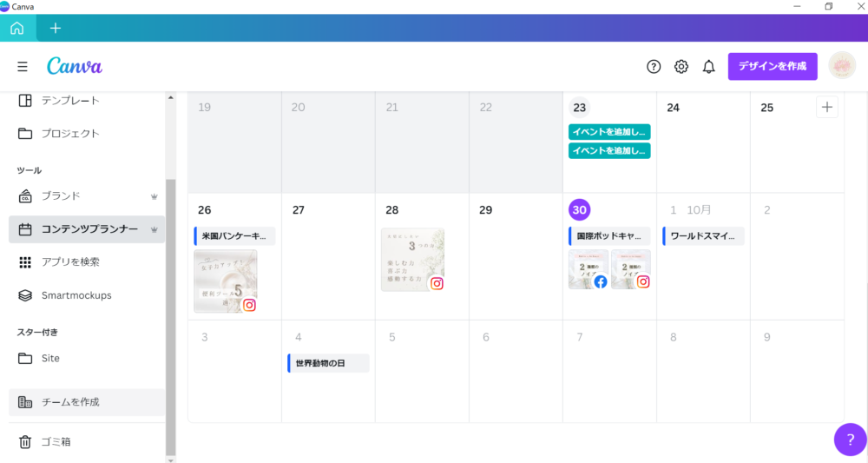This screenshot has height=463, width=868.
Task: Open the help question mark icon
Action: click(x=654, y=67)
